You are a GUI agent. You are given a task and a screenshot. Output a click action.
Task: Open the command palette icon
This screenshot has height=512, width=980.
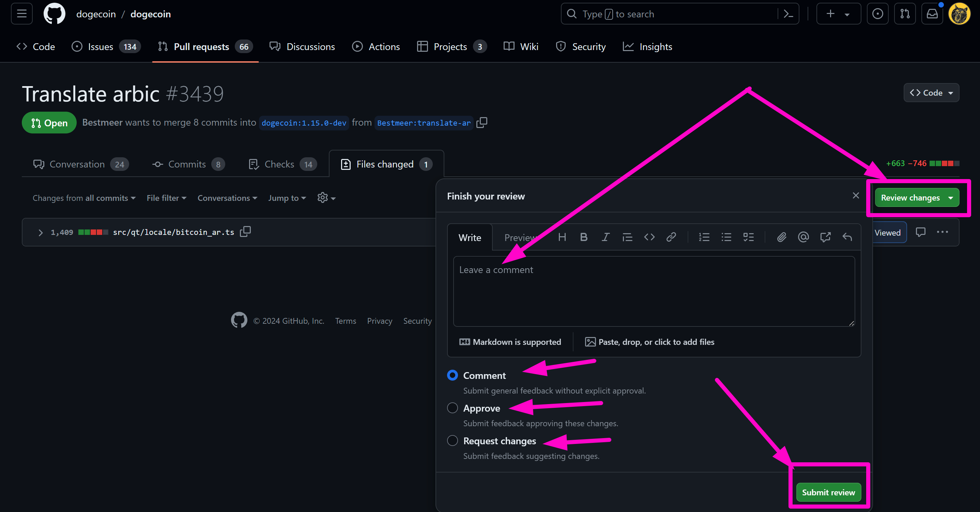[x=788, y=14]
